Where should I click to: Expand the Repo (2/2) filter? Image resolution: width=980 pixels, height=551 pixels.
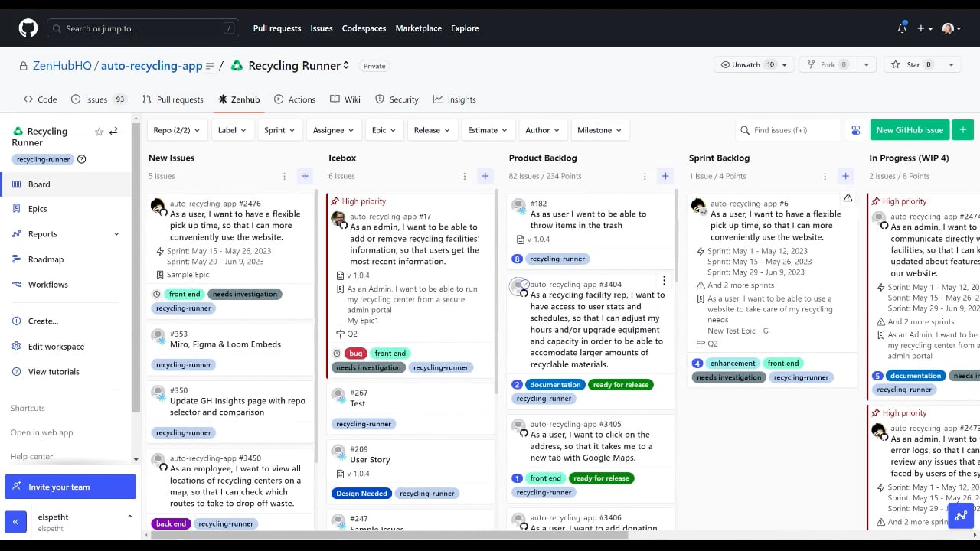[x=177, y=130]
